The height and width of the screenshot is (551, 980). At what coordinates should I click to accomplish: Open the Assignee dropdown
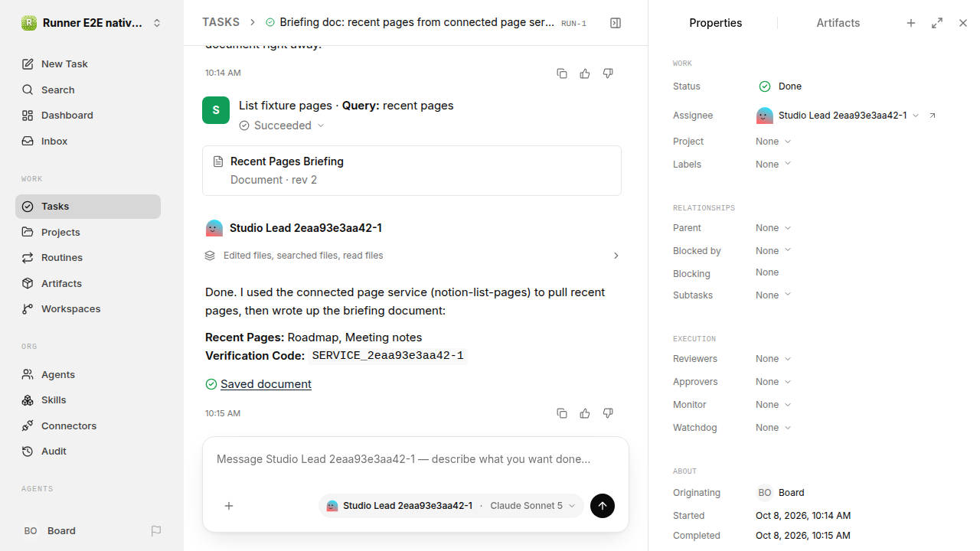[838, 116]
